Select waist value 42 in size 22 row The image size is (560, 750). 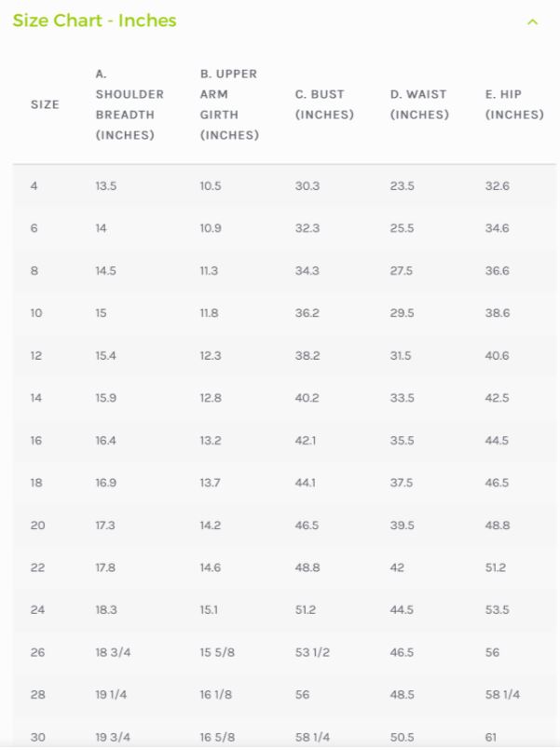coord(397,567)
